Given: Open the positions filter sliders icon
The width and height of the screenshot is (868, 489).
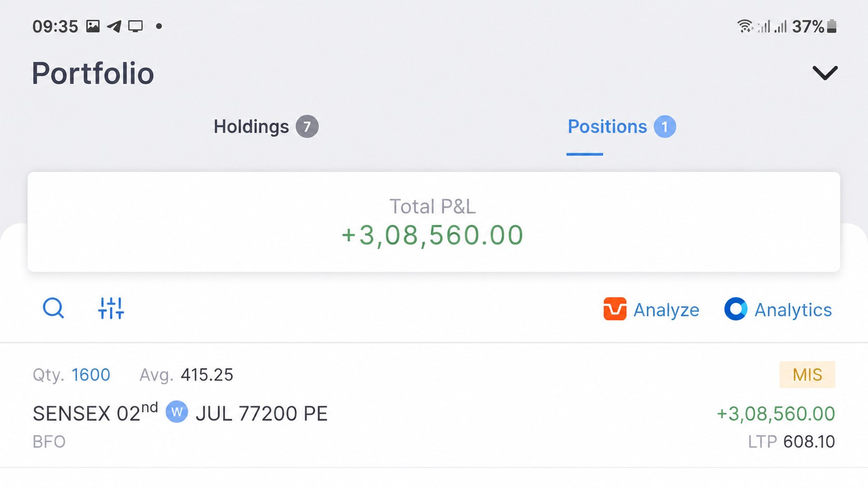Looking at the screenshot, I should (x=111, y=308).
